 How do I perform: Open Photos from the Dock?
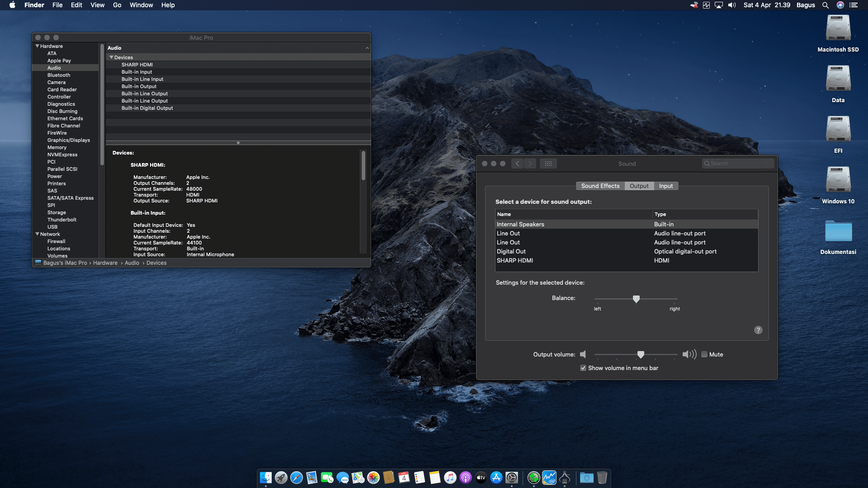(373, 478)
